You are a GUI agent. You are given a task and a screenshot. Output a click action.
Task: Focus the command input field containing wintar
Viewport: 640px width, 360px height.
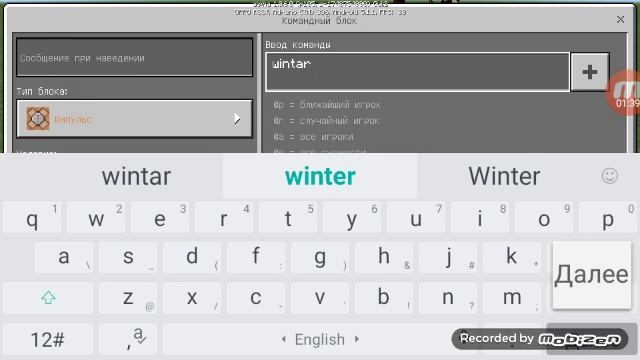click(417, 72)
